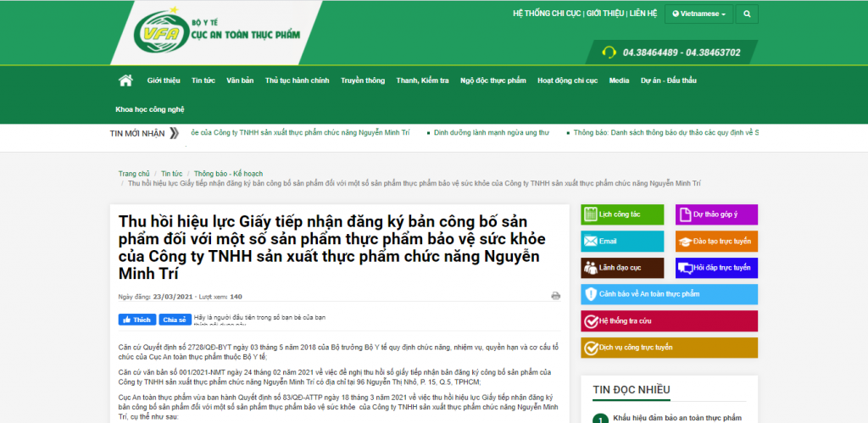Image resolution: width=868 pixels, height=423 pixels.
Task: Click the print icon beside article
Action: tap(556, 296)
